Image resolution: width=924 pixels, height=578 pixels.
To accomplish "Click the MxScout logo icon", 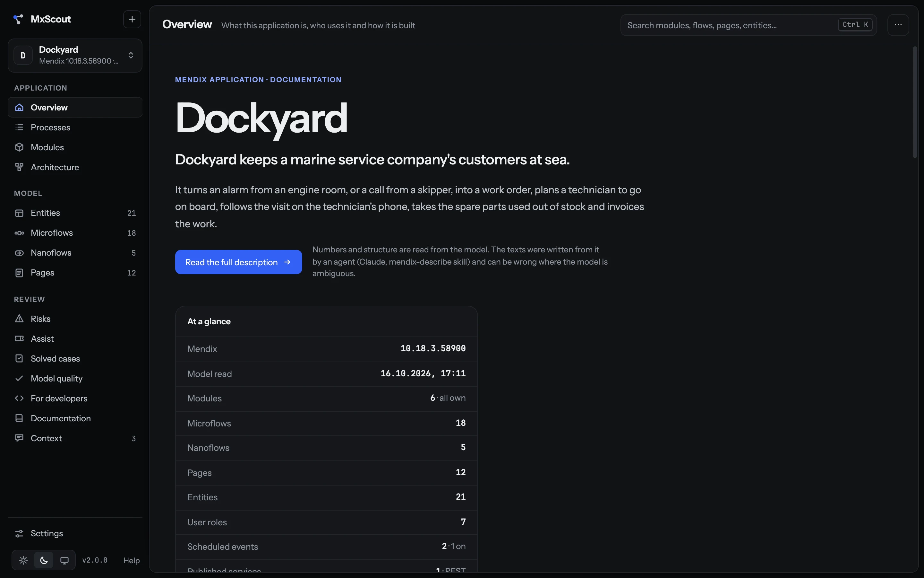I will pos(18,19).
